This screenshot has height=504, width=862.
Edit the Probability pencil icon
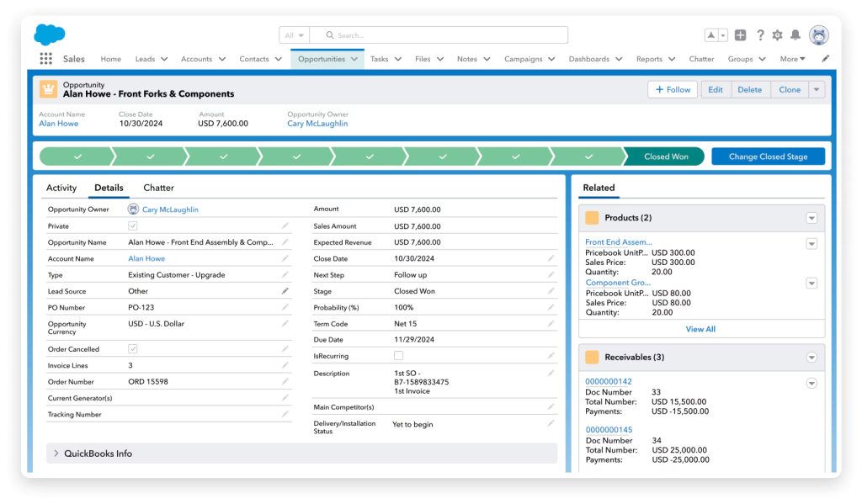click(x=551, y=307)
